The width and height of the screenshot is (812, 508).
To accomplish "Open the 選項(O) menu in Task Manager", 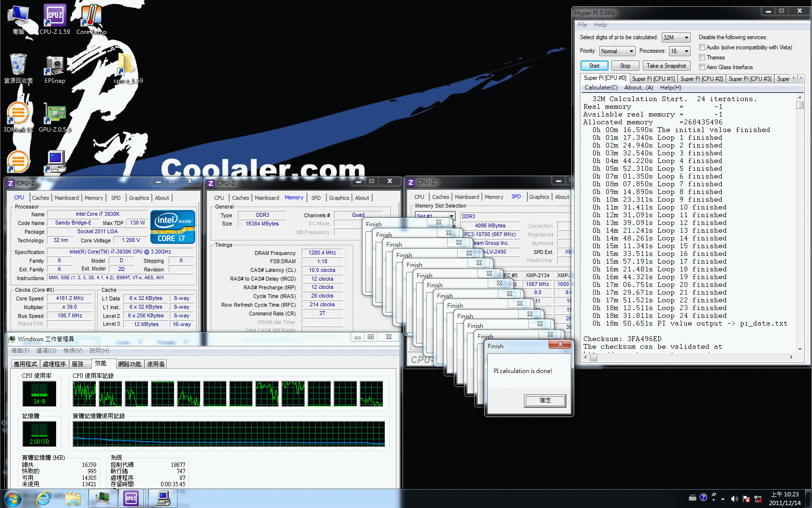I will click(46, 350).
